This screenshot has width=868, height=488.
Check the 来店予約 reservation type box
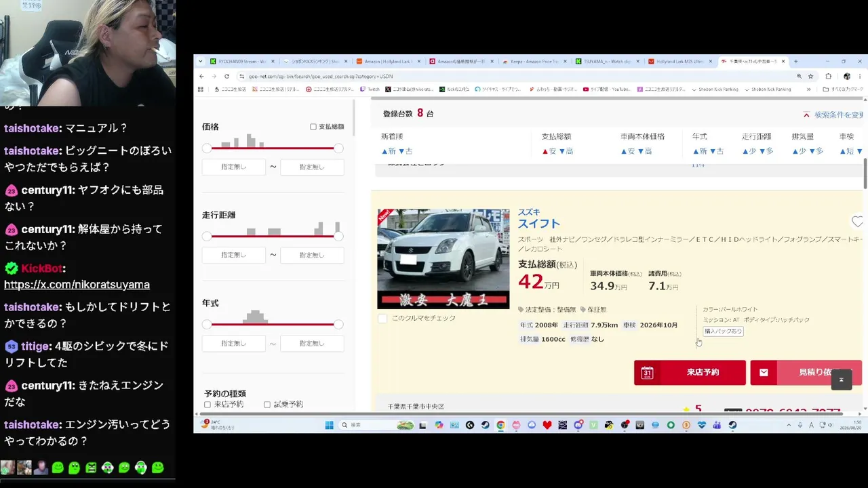coord(208,405)
